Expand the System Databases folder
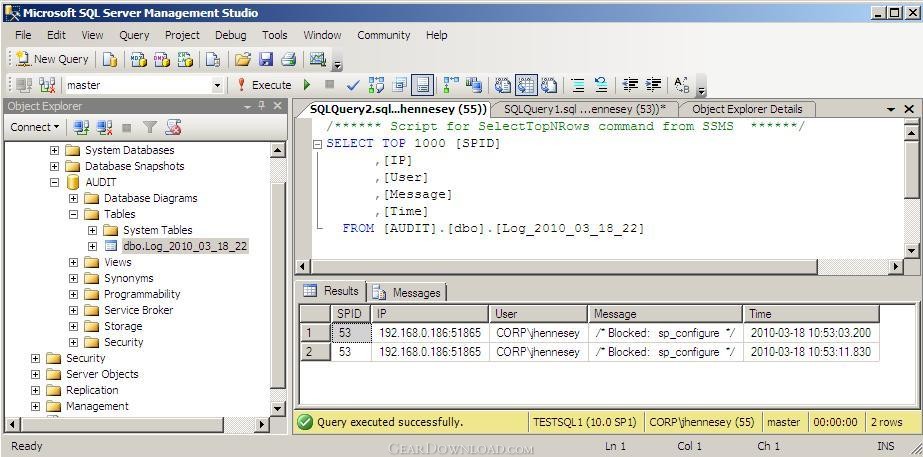 point(54,150)
